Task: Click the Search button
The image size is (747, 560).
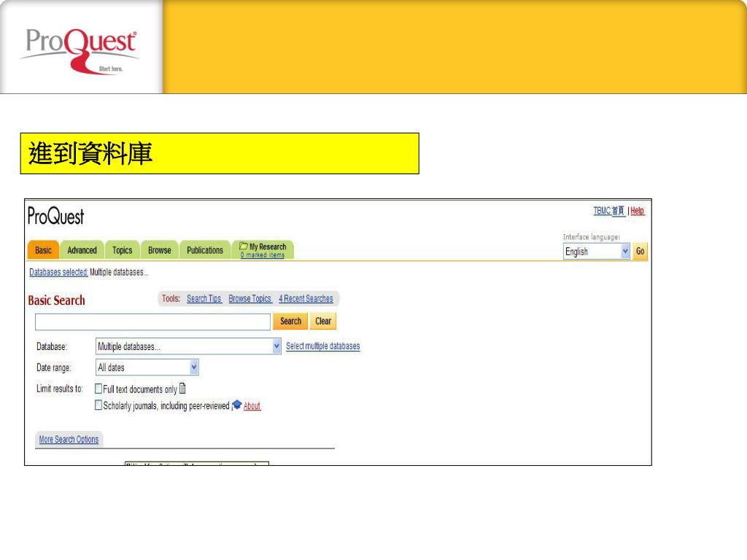Action: click(290, 321)
